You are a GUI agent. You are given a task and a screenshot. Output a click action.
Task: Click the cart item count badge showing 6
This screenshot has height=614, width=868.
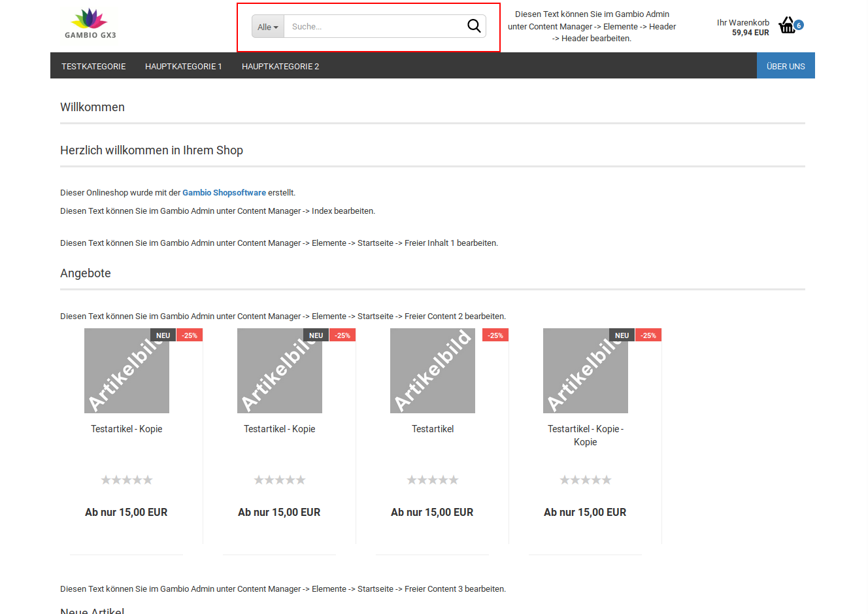pos(798,25)
